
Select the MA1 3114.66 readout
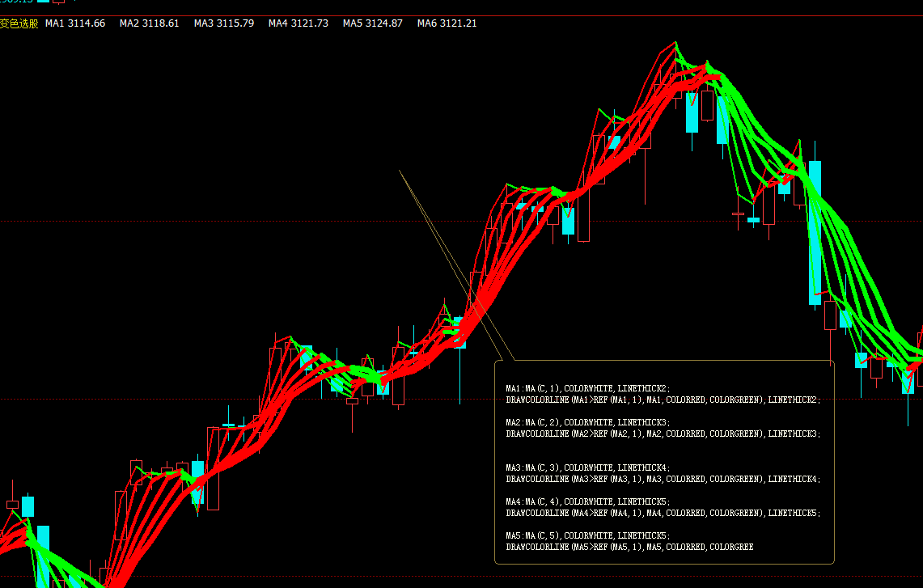(75, 23)
